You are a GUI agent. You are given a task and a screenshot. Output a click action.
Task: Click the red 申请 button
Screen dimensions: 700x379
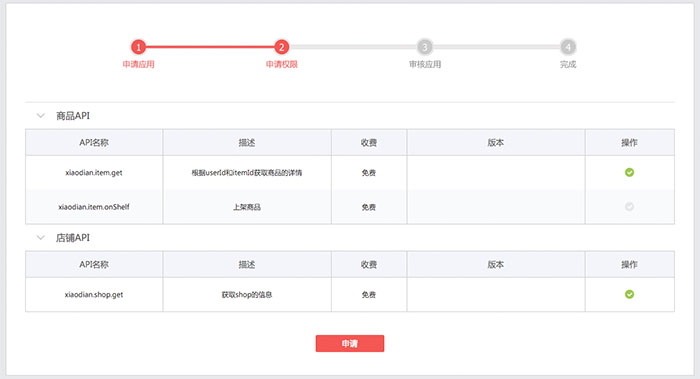pyautogui.click(x=350, y=343)
